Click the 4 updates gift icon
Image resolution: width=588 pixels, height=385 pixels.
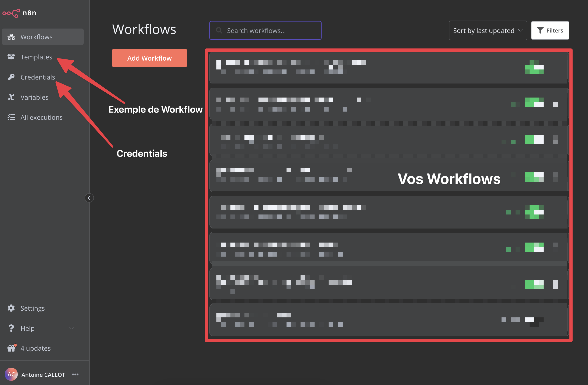[x=11, y=348]
